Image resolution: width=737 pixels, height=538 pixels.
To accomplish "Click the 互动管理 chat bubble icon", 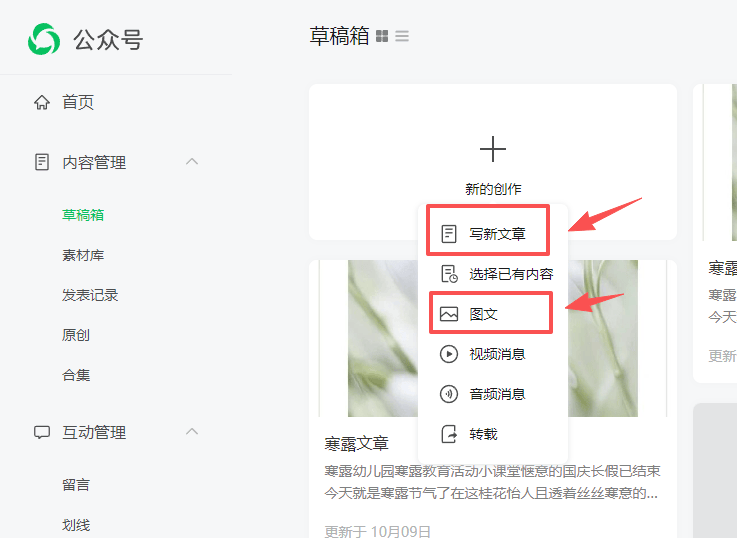I will tap(42, 432).
